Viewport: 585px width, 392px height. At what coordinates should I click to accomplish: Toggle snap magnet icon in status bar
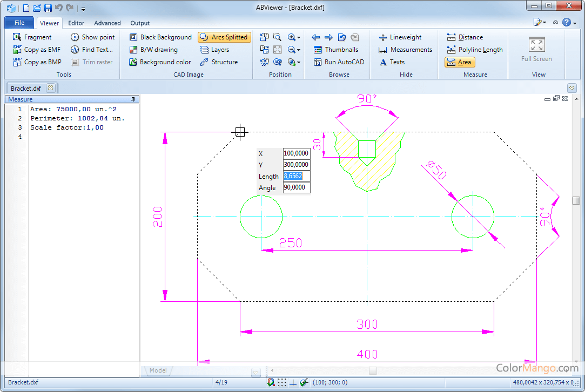271,382
